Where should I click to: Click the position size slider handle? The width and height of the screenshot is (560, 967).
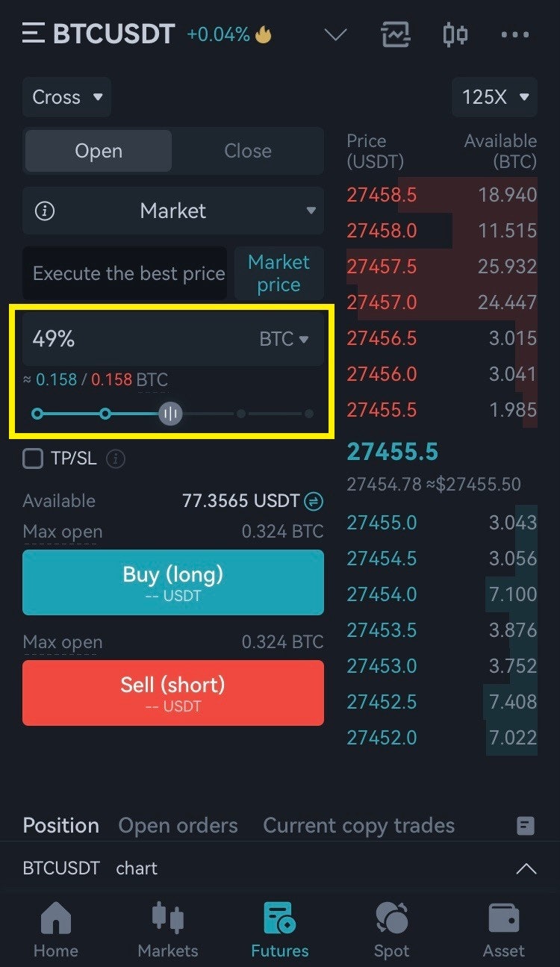[170, 414]
